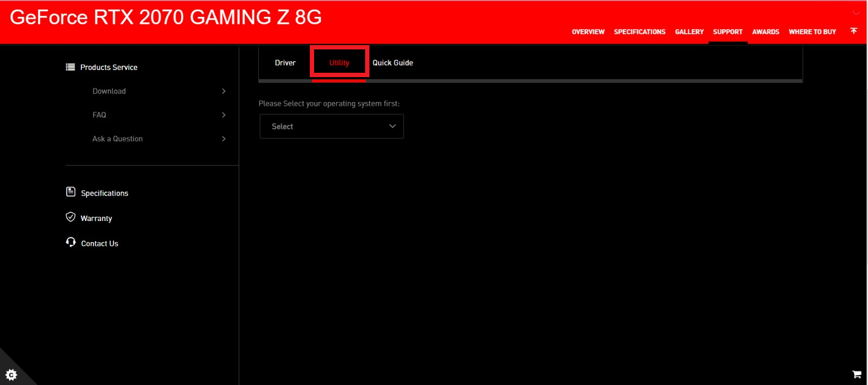Screen dimensions: 868x385
Task: Open the operating system Select dropdown
Action: click(x=331, y=127)
